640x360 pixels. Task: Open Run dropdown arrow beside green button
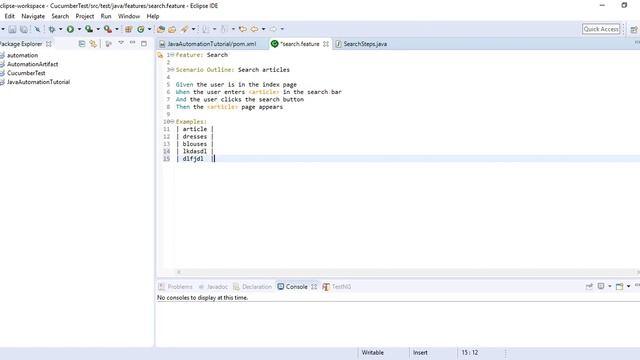79,29
